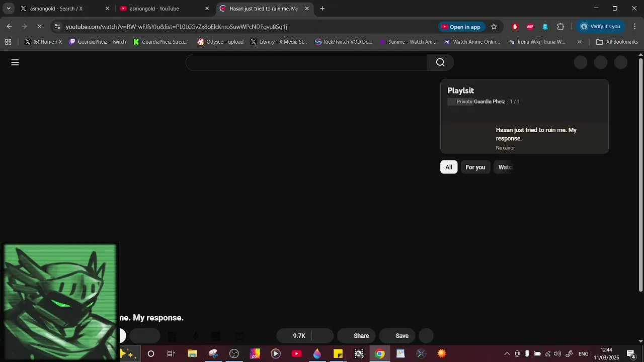
Task: Click the YouTube search magnifier button
Action: tap(440, 62)
